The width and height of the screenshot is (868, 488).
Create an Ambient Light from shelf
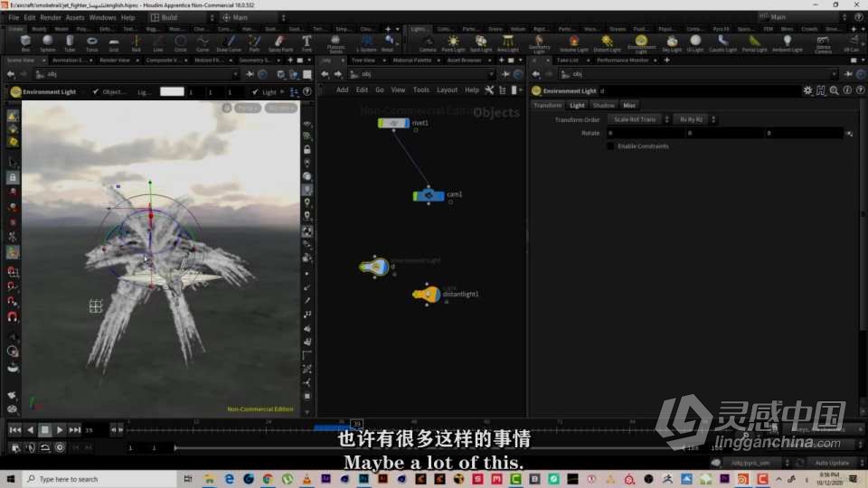pyautogui.click(x=787, y=42)
